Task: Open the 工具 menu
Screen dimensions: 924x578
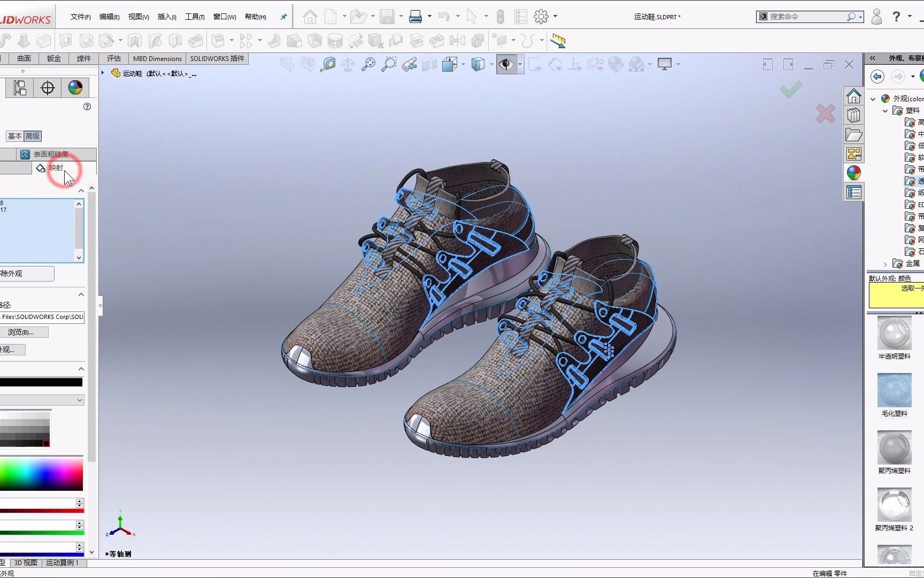Action: tap(195, 17)
